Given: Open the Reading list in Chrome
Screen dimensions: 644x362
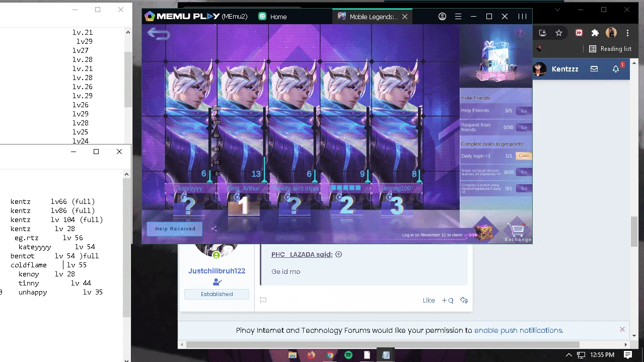Looking at the screenshot, I should click(x=610, y=49).
